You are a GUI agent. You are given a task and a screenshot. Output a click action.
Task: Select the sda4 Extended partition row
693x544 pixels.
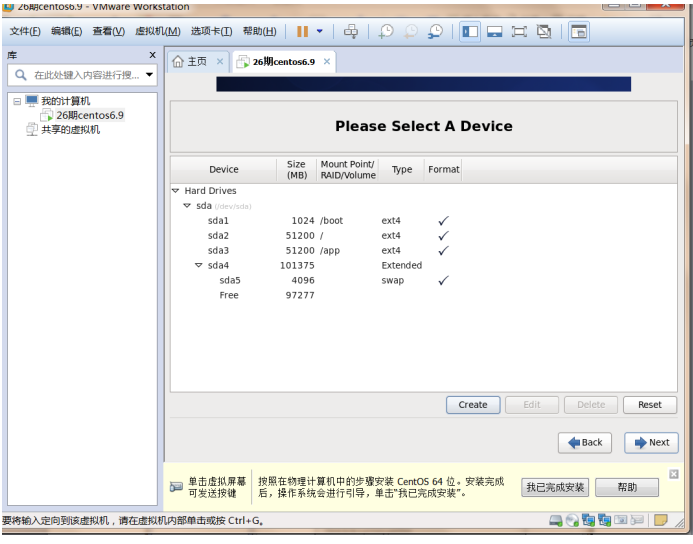click(423, 265)
